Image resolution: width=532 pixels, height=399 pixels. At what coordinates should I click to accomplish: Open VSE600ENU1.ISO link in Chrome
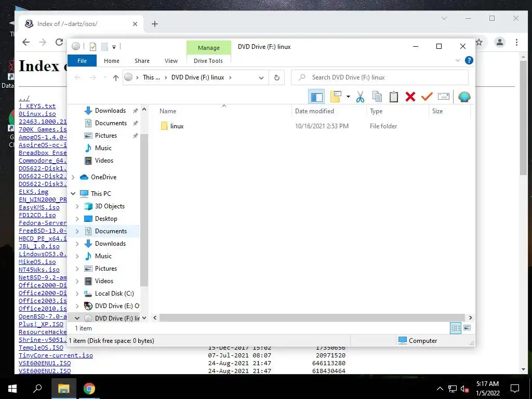click(45, 363)
